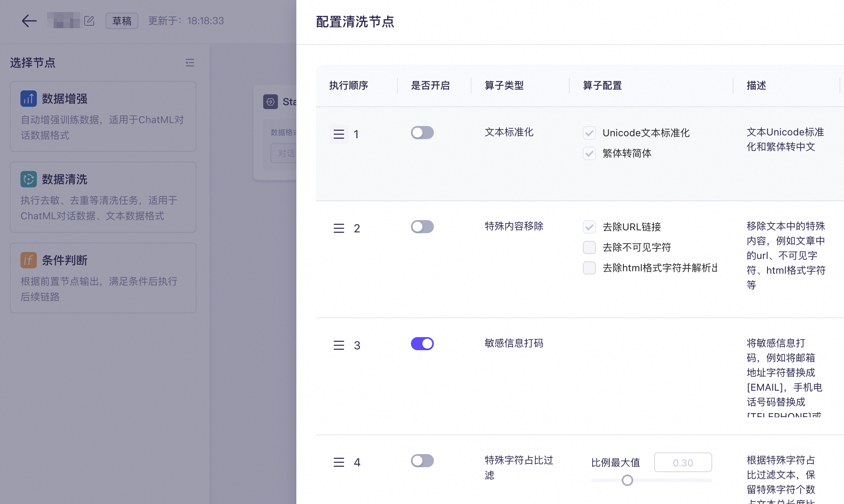The width and height of the screenshot is (844, 504).
Task: Click the 0.30 ratio input field
Action: click(x=683, y=463)
